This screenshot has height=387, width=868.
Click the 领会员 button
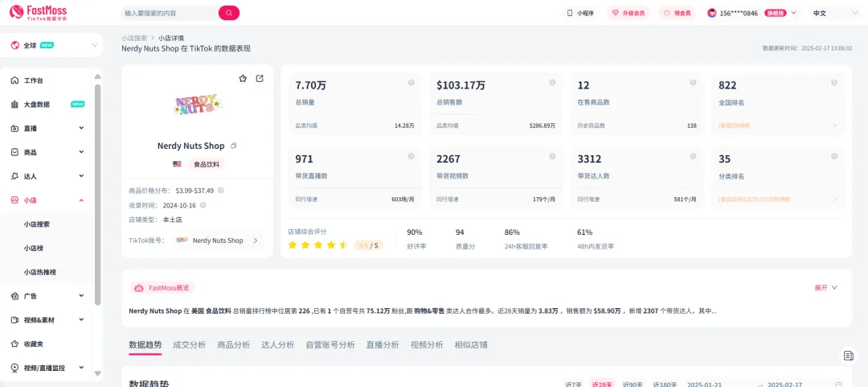[677, 13]
